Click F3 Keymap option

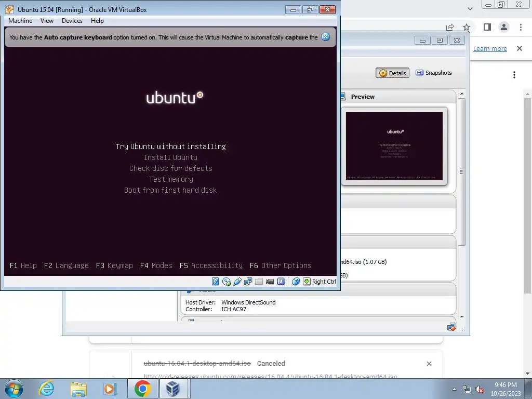tap(114, 265)
